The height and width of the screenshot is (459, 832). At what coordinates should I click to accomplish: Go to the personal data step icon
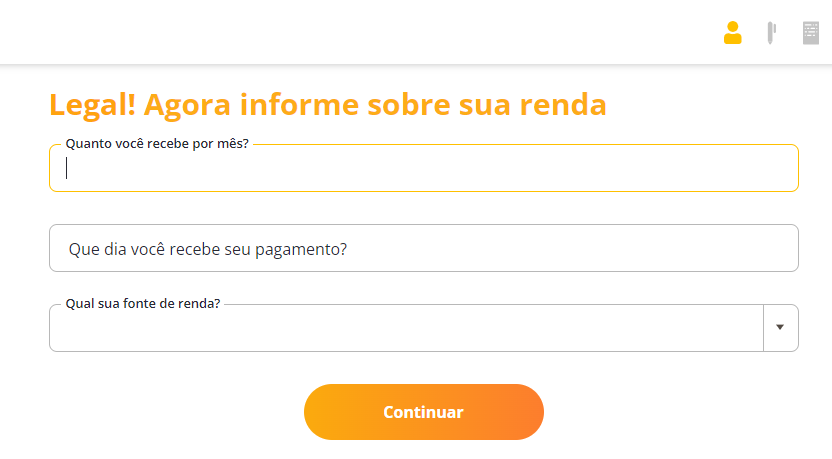click(733, 33)
